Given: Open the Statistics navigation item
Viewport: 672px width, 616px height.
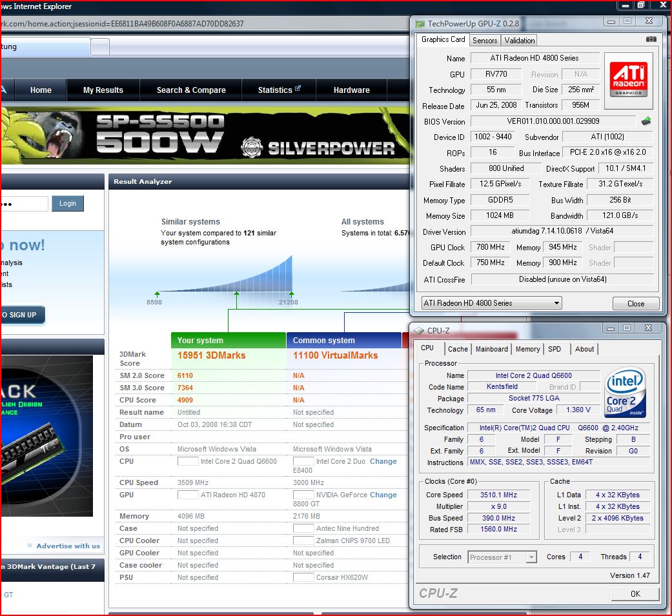Looking at the screenshot, I should pyautogui.click(x=279, y=90).
